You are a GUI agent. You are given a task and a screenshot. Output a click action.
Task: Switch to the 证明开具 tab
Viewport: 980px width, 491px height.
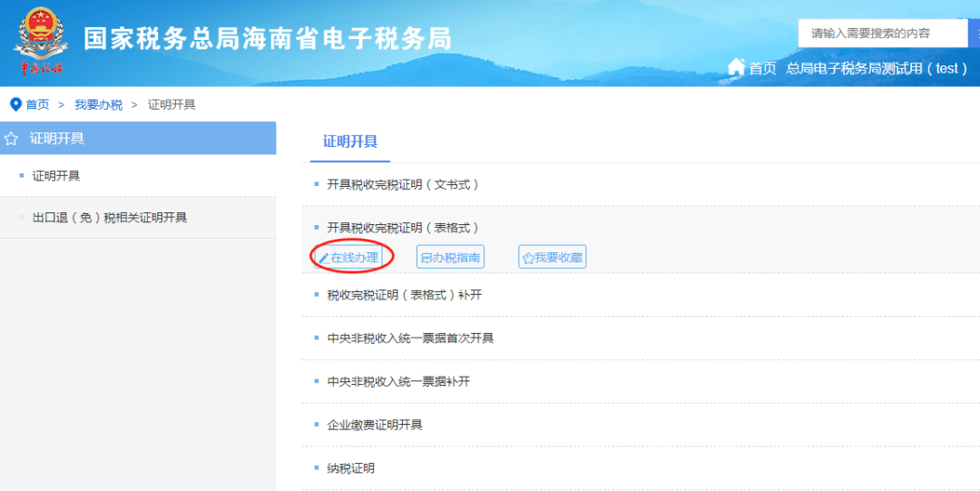(x=350, y=142)
